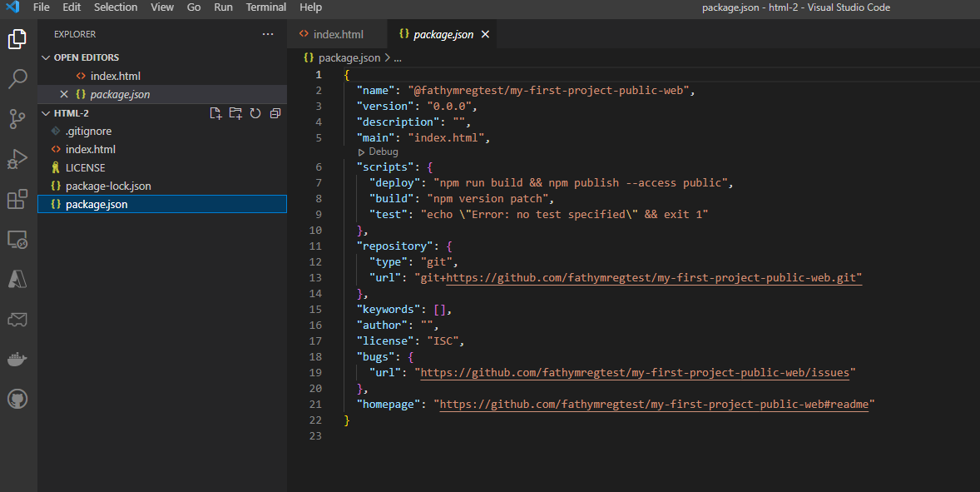Open the Edit menu
Image resolution: width=980 pixels, height=492 pixels.
(72, 7)
